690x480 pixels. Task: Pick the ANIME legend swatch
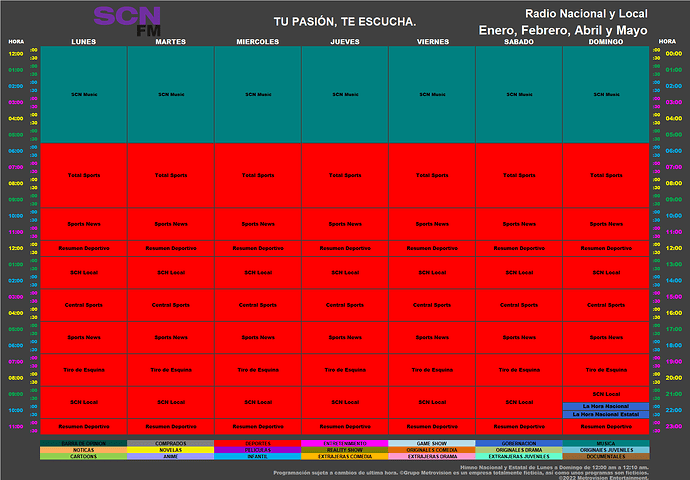click(x=171, y=457)
